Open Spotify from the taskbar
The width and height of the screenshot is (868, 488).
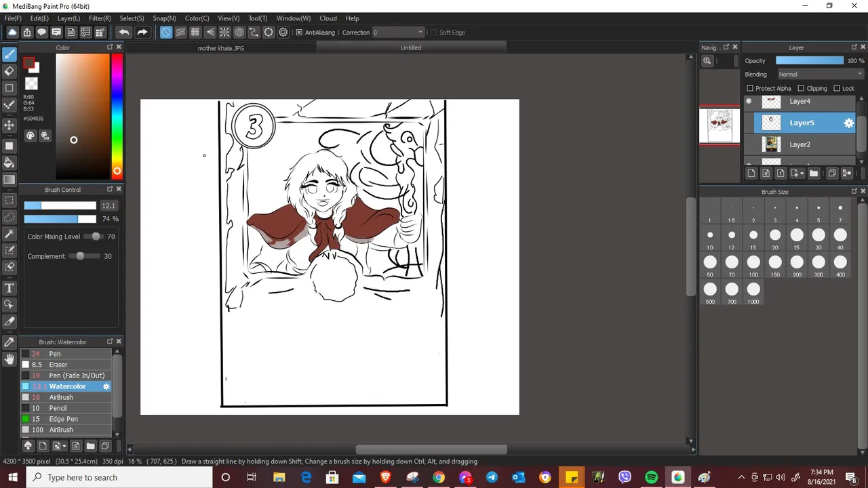[651, 477]
